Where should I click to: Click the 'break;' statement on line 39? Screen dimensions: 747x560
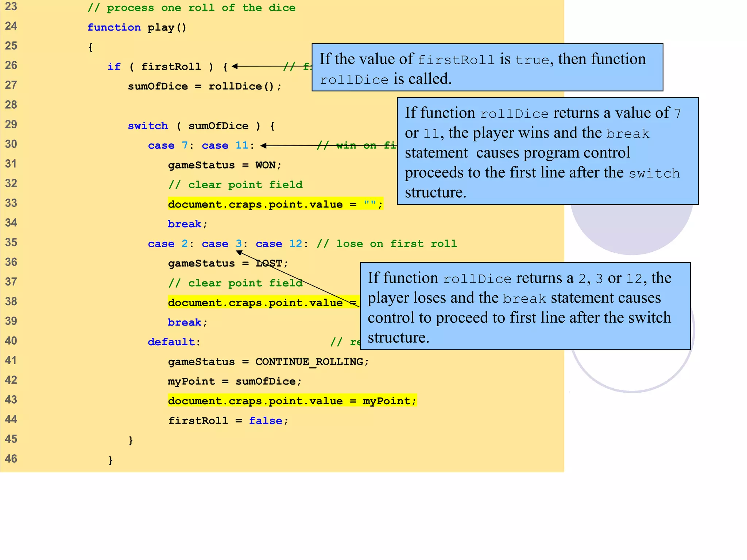(x=187, y=322)
